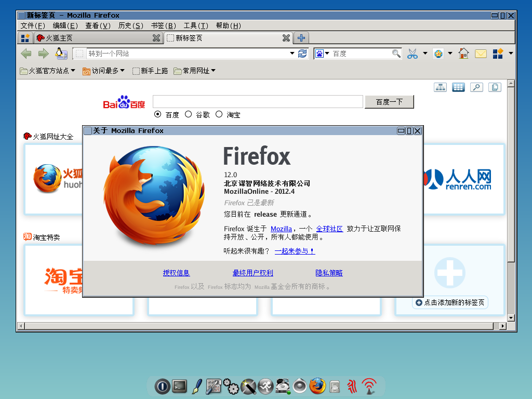Expand the 火狐官方站点 bookmarks folder
Viewport: 532px width, 399px height.
pyautogui.click(x=47, y=71)
